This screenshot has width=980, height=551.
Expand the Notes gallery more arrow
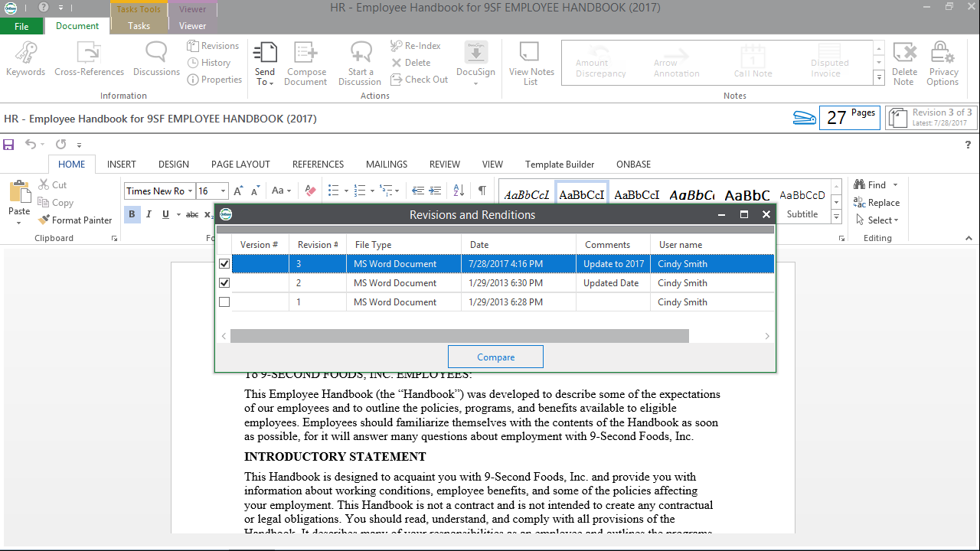(x=879, y=78)
